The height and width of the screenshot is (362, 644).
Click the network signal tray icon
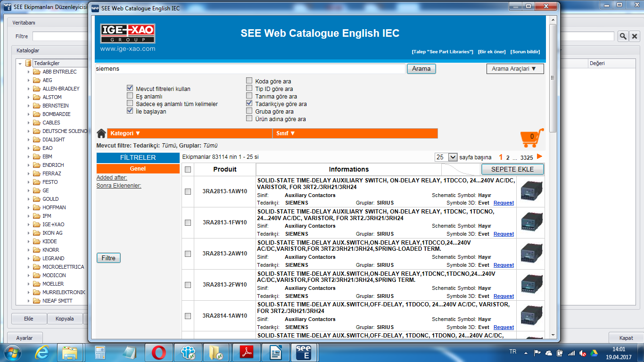point(571,353)
